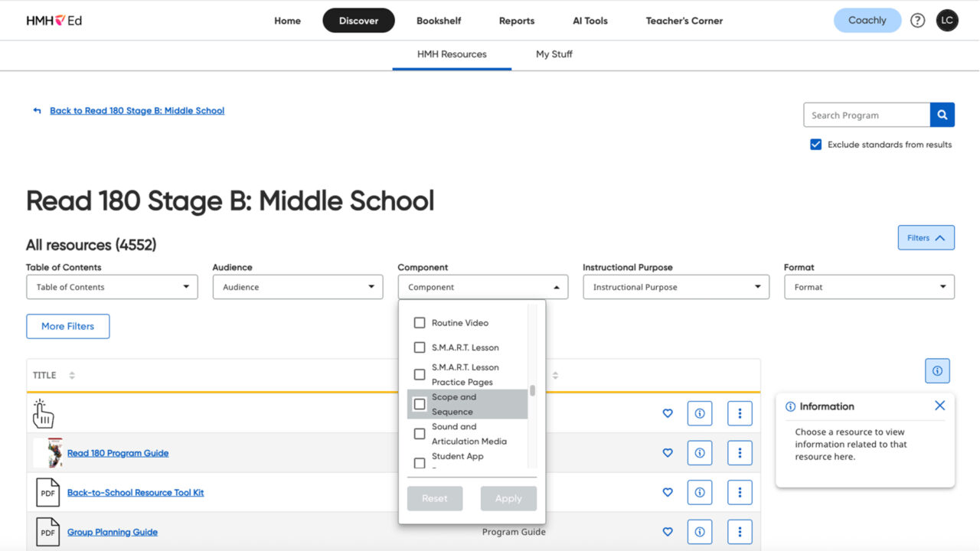
Task: Click the back arrow icon beside the Back link
Action: tap(37, 111)
